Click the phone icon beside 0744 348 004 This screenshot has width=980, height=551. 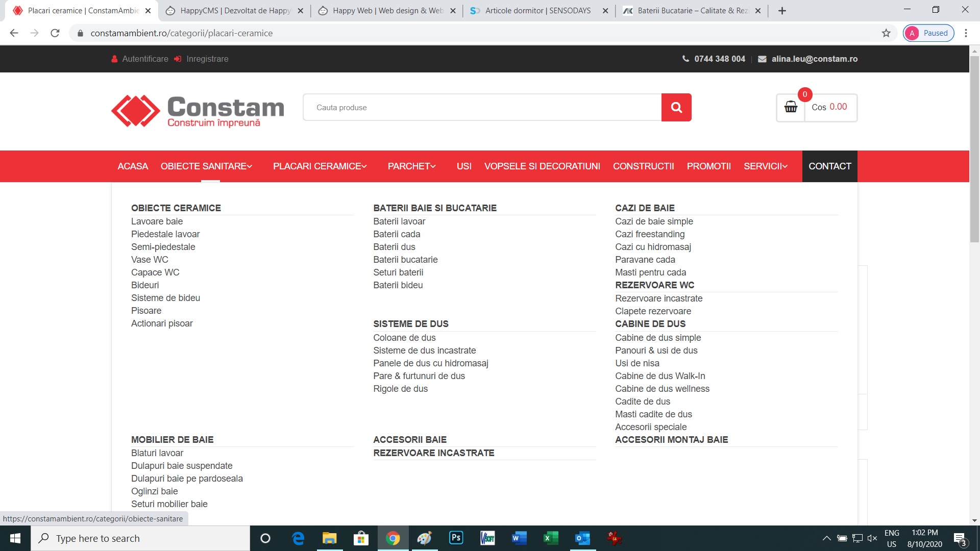click(x=685, y=59)
